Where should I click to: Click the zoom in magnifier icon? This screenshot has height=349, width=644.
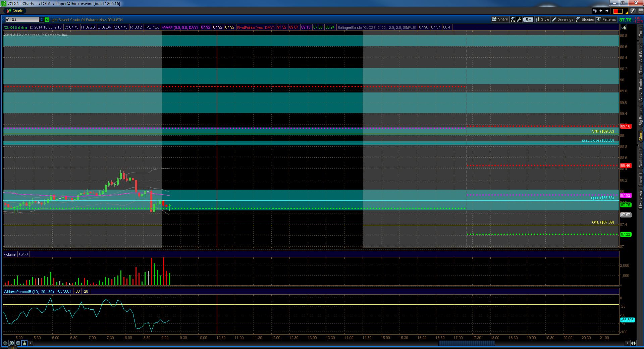12,343
